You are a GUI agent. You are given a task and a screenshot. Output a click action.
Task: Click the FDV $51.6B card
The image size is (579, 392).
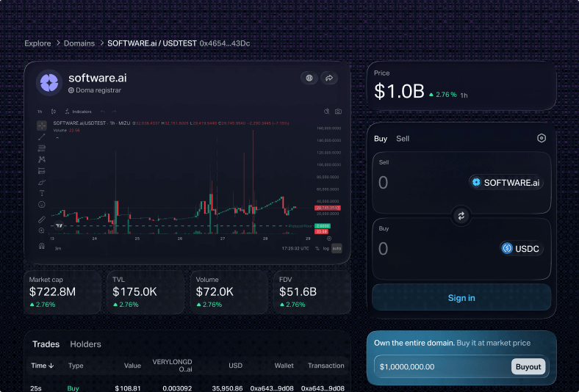(x=312, y=292)
